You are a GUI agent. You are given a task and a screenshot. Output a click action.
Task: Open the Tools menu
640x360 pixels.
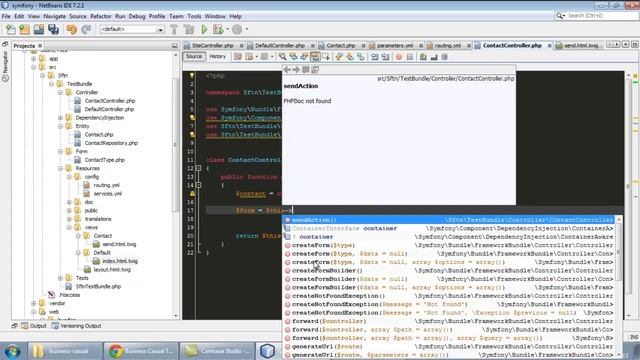[194, 16]
